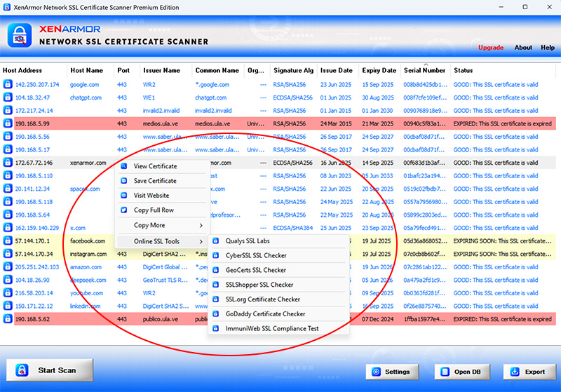561x392 pixels.
Task: Select host name facebook.com cell
Action: (x=88, y=241)
